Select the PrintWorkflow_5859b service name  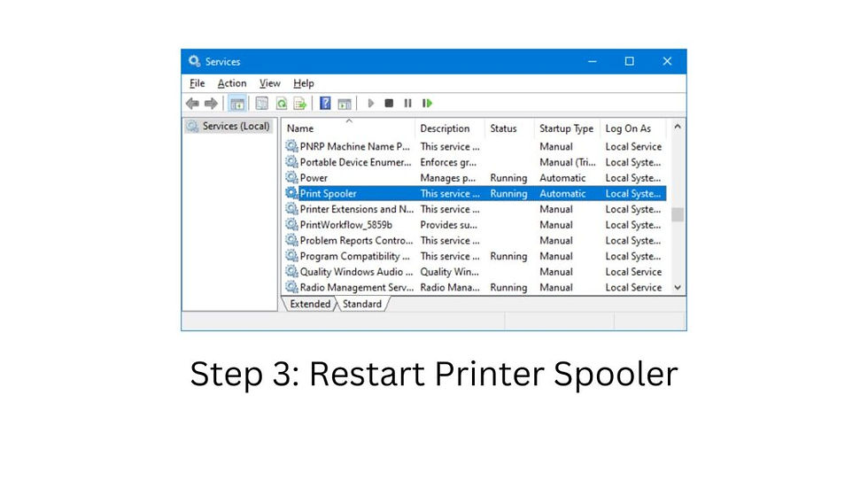coord(346,225)
